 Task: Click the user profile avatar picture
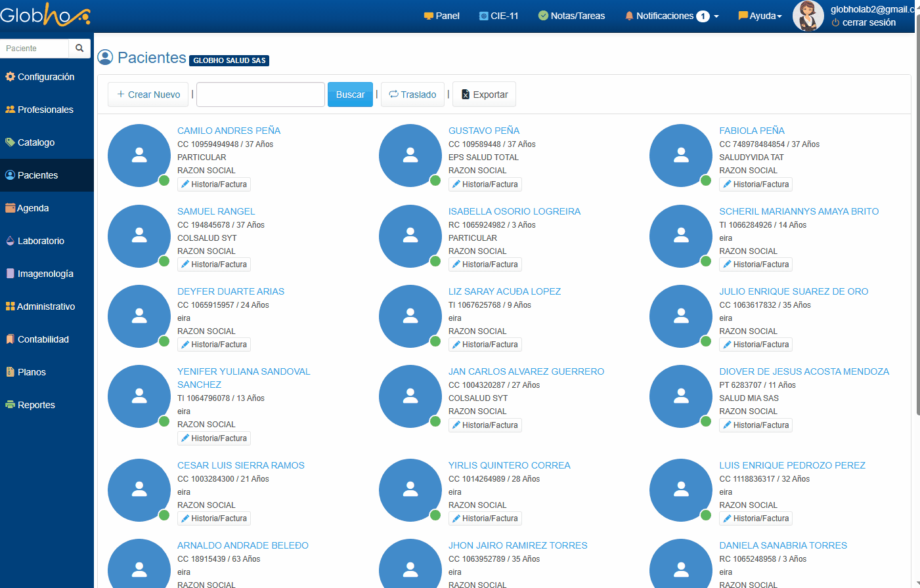pos(808,16)
